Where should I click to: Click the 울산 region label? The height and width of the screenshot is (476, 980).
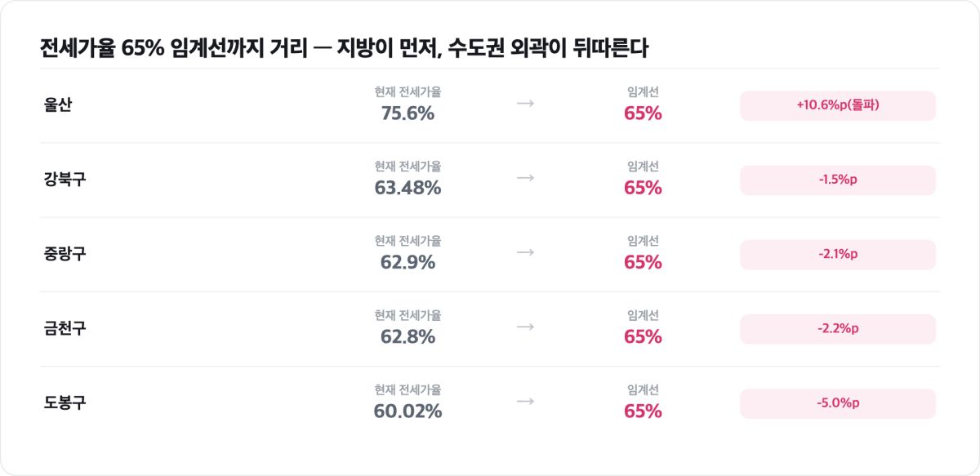click(59, 105)
